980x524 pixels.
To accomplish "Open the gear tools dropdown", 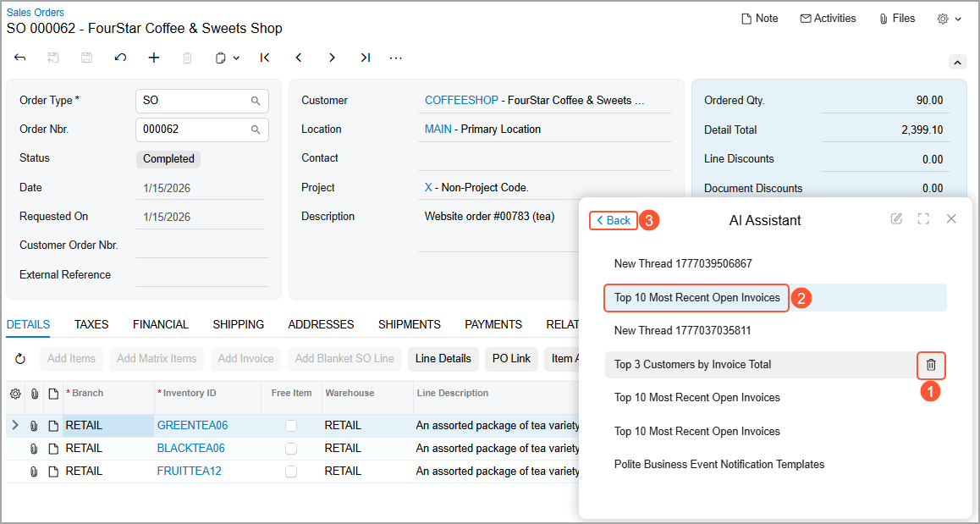I will pyautogui.click(x=949, y=19).
